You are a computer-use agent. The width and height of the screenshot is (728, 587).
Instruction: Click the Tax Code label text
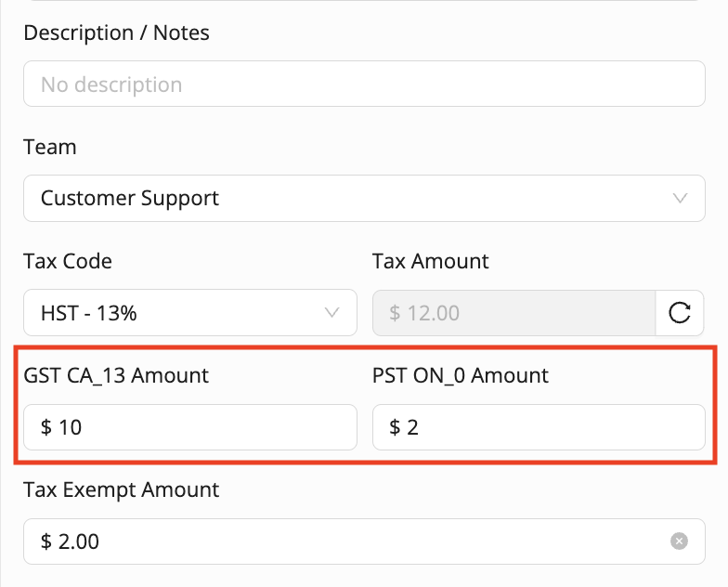pyautogui.click(x=68, y=262)
